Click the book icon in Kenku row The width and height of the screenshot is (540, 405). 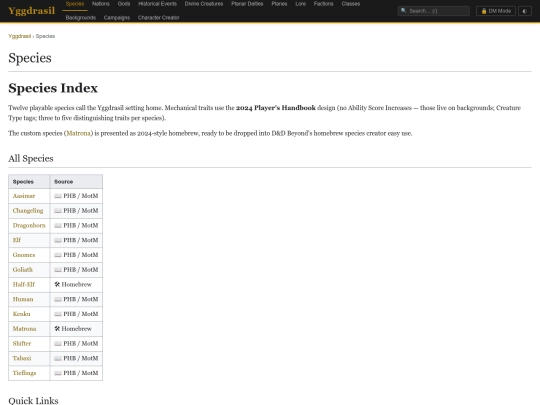pyautogui.click(x=58, y=314)
